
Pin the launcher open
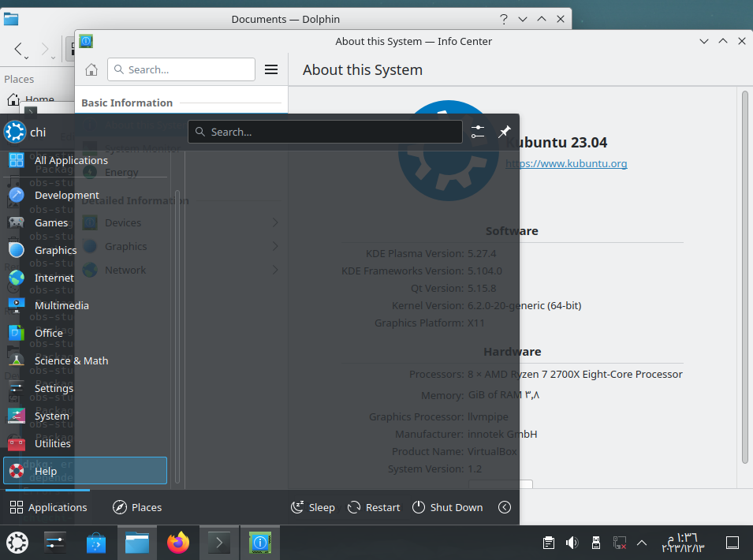505,132
